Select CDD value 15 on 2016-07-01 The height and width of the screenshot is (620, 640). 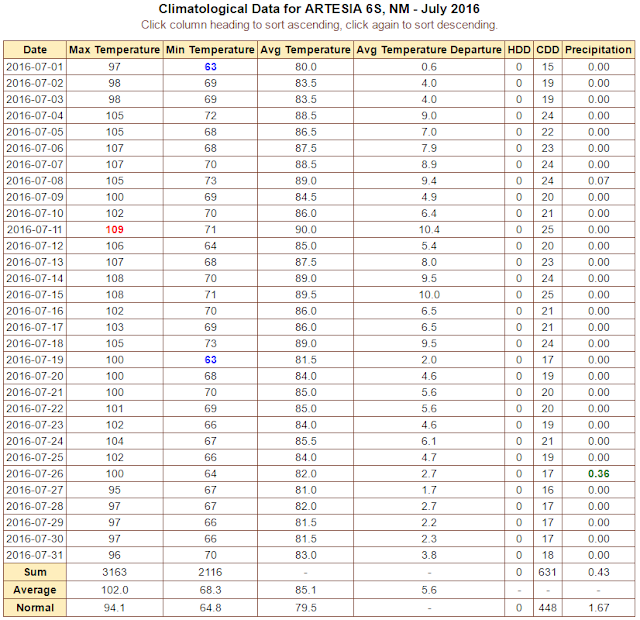coord(548,67)
